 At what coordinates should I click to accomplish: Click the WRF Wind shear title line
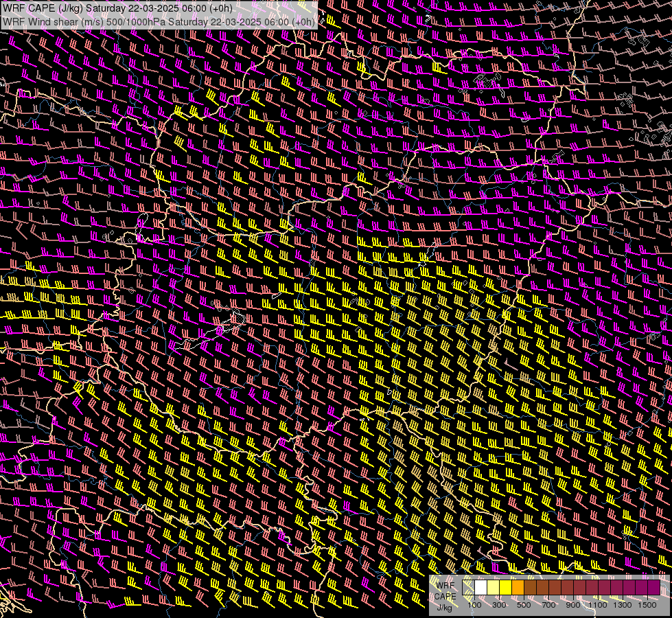tap(159, 21)
